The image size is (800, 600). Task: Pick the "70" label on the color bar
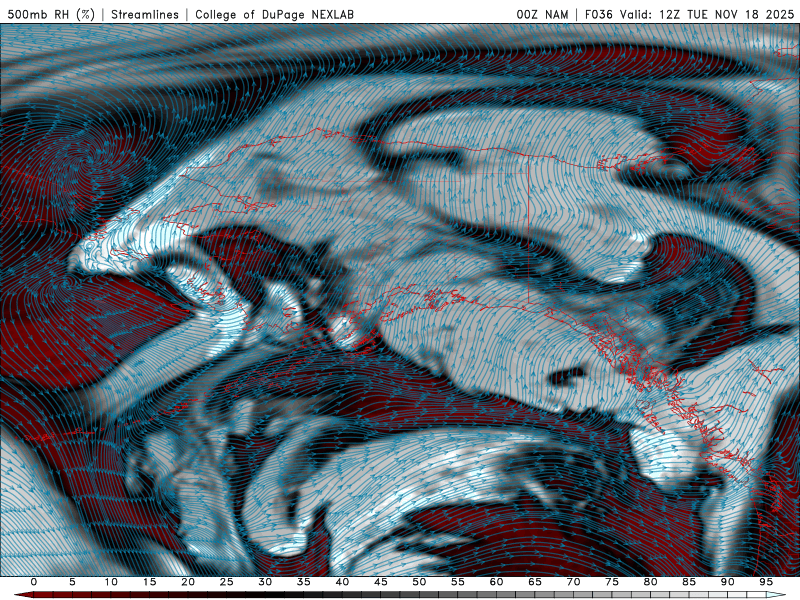point(573,582)
